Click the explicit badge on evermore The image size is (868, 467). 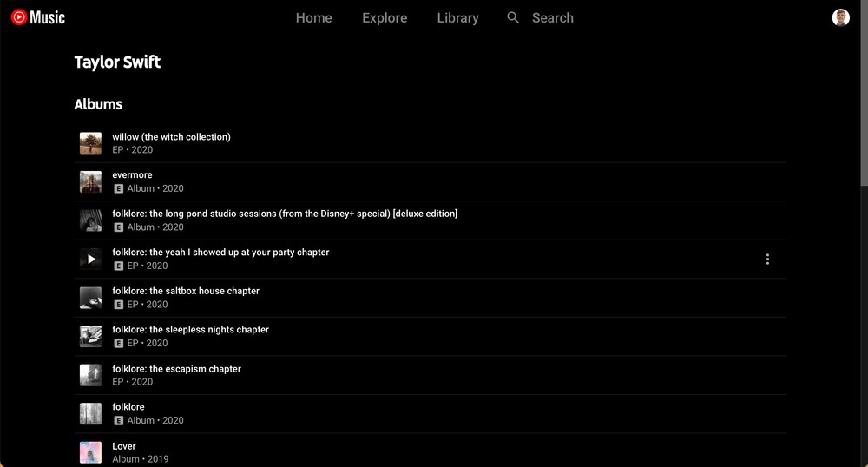click(x=118, y=188)
